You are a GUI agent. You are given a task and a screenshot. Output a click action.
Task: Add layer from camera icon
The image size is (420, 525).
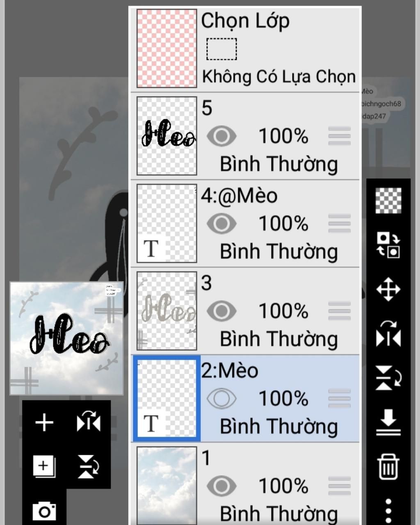click(x=44, y=511)
